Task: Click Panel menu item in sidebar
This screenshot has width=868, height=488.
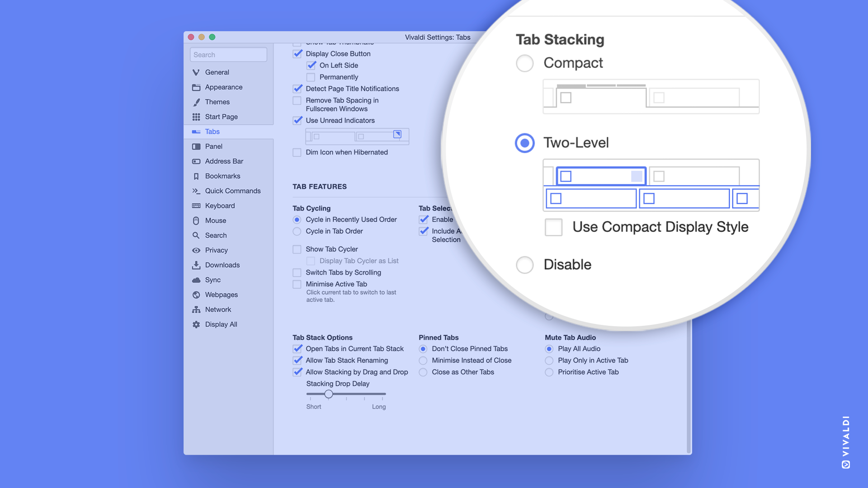Action: (213, 146)
